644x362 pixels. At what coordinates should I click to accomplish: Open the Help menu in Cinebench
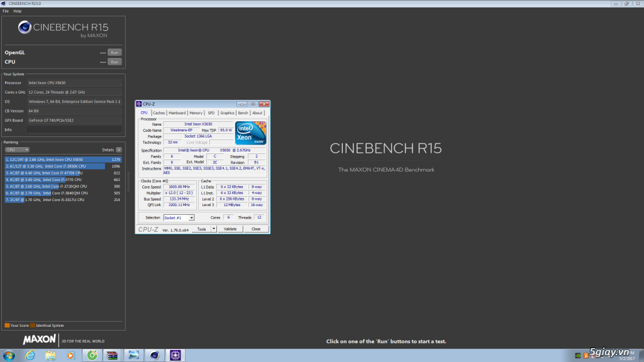[x=17, y=11]
